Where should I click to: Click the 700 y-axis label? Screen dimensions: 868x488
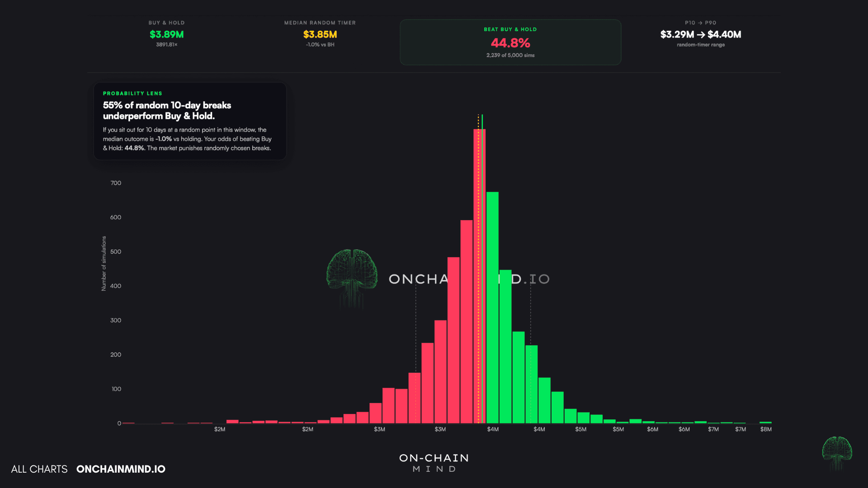click(116, 183)
